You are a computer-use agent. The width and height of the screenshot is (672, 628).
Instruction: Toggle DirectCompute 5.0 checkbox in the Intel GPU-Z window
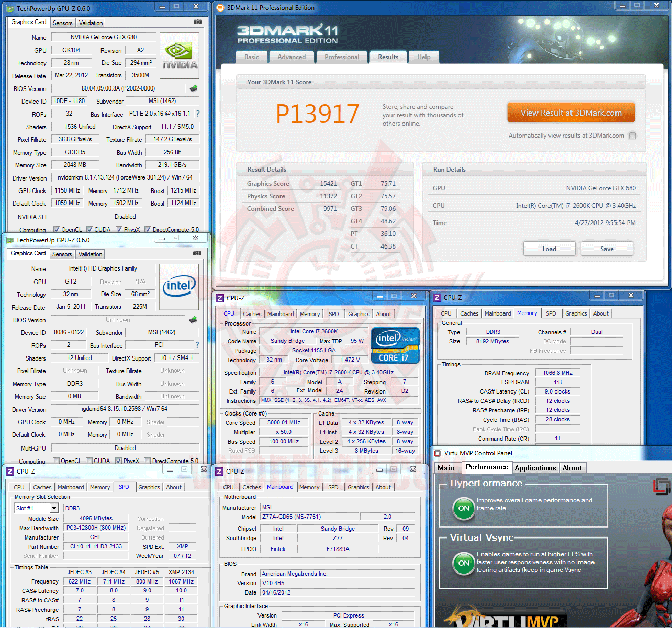[x=148, y=461]
